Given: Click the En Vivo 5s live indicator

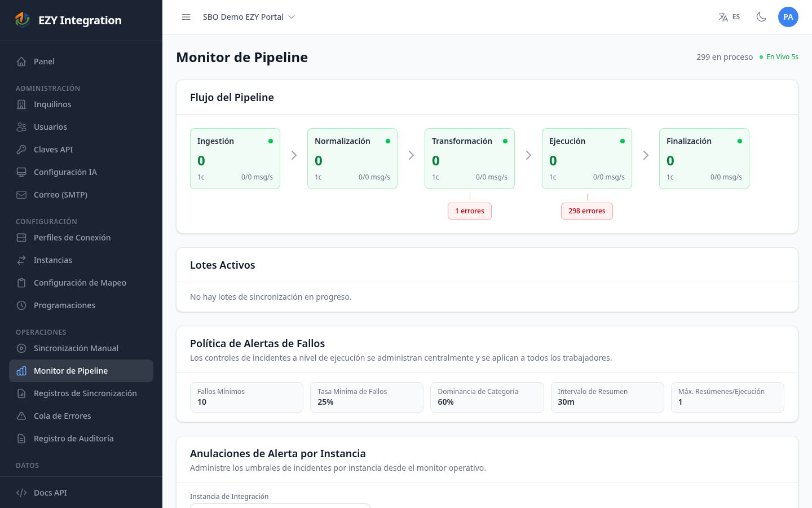Looking at the screenshot, I should point(779,57).
